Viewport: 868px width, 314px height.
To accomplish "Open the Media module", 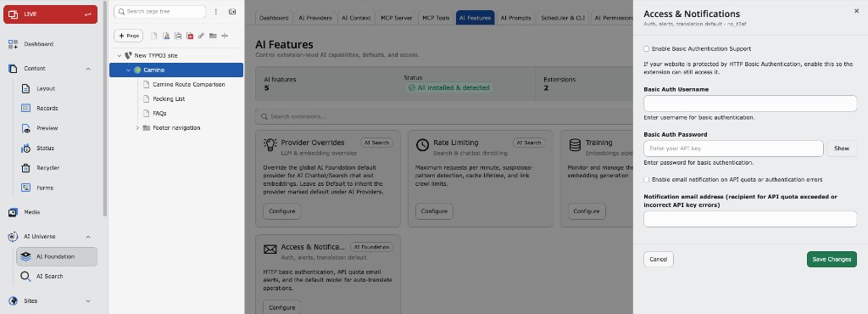I will pos(31,212).
